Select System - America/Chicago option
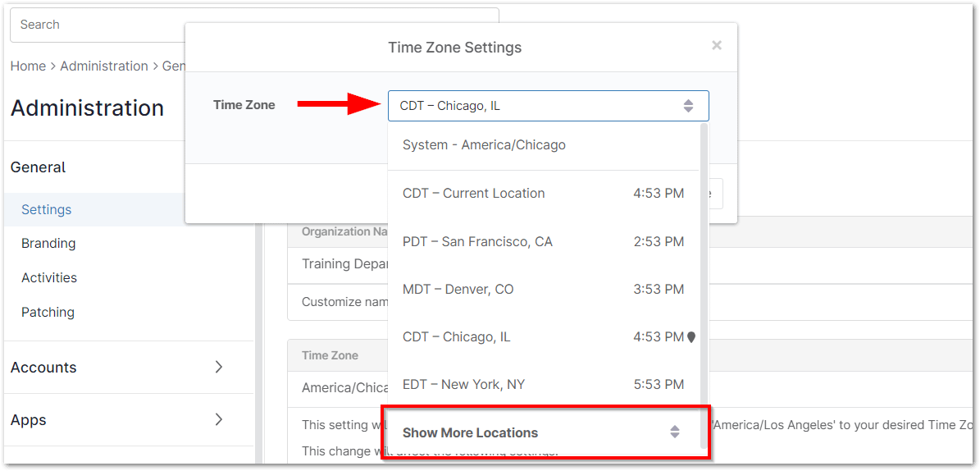Image resolution: width=980 pixels, height=471 pixels. [x=484, y=145]
